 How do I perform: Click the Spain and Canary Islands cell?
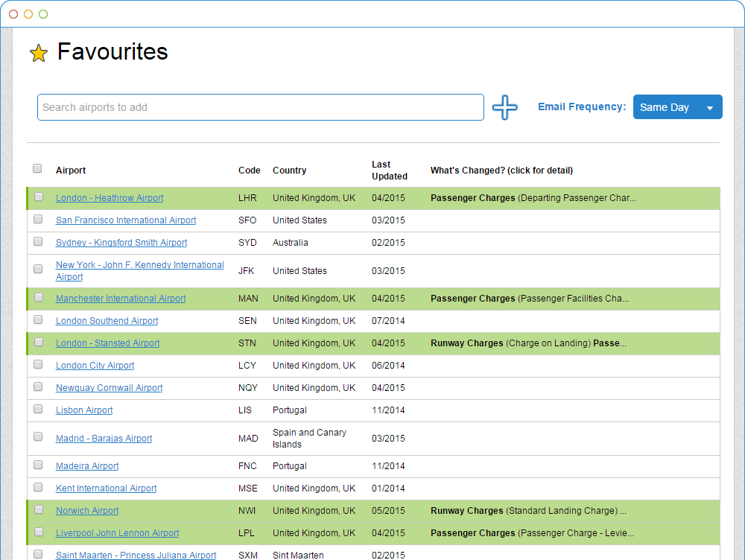(x=309, y=439)
